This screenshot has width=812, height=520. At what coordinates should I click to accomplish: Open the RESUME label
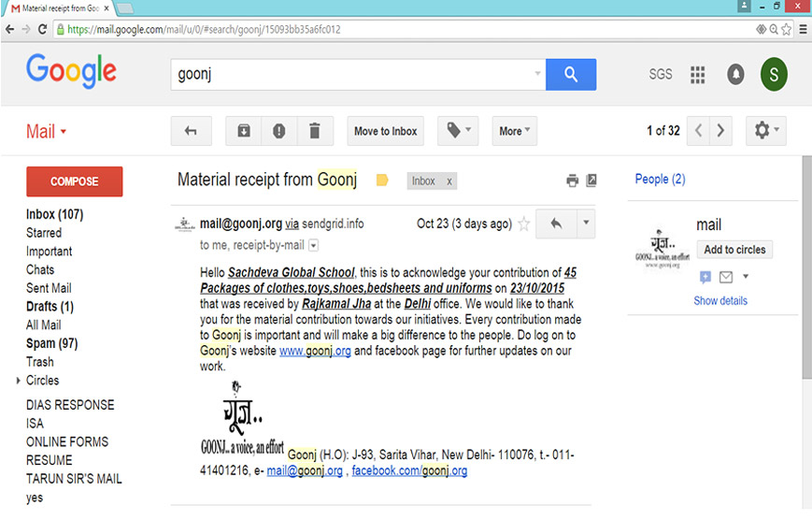point(50,460)
